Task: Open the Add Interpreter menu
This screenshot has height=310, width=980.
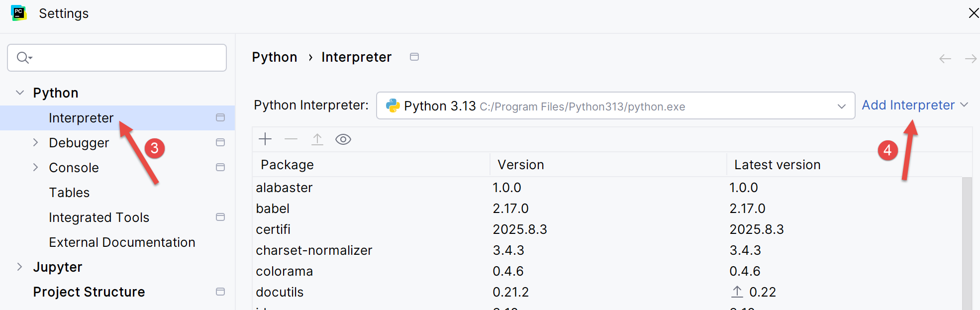Action: [x=914, y=105]
